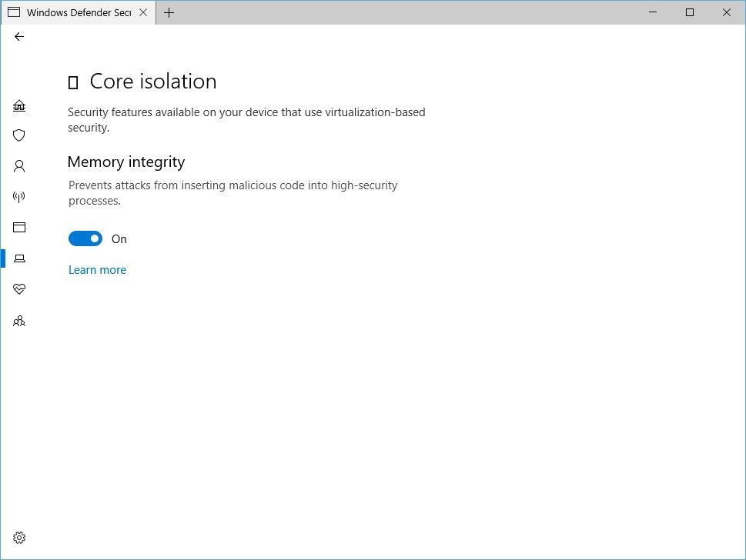The width and height of the screenshot is (746, 560).
Task: Click the Memory integrity heading
Action: 126,162
